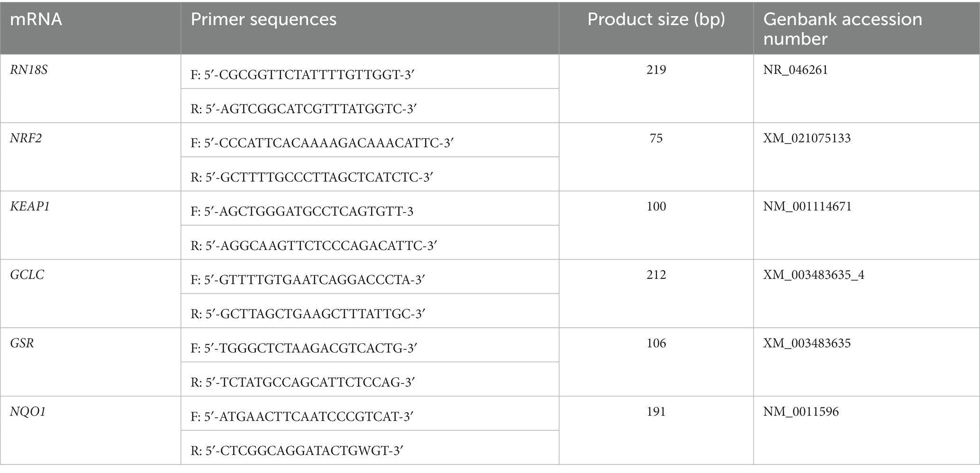Click the mRNA column header
980x473 pixels.
[36, 19]
